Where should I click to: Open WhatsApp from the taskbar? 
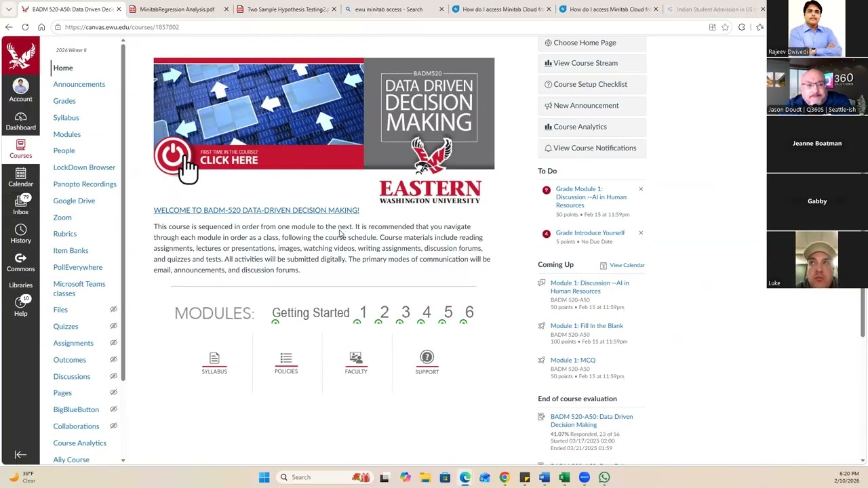coord(604,477)
